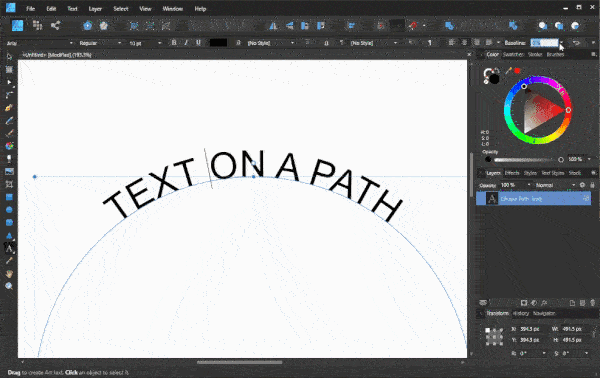The height and width of the screenshot is (378, 600).
Task: Switch to the Effects tab
Action: pyautogui.click(x=512, y=173)
